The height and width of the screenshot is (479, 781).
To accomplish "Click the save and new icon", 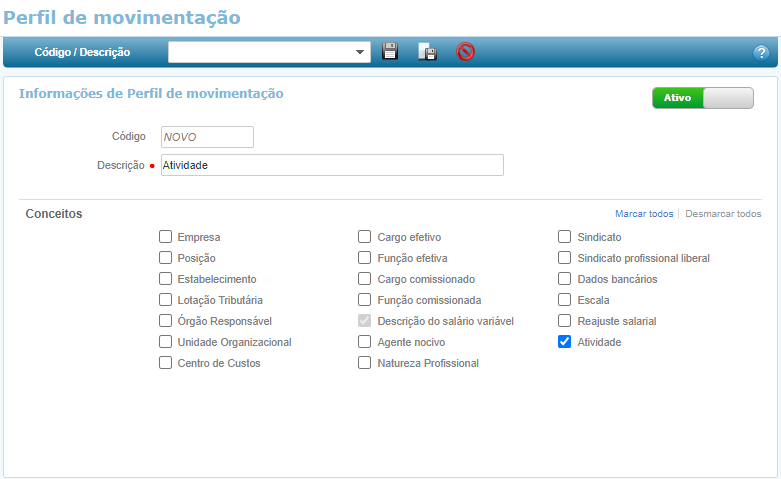I will tap(427, 52).
